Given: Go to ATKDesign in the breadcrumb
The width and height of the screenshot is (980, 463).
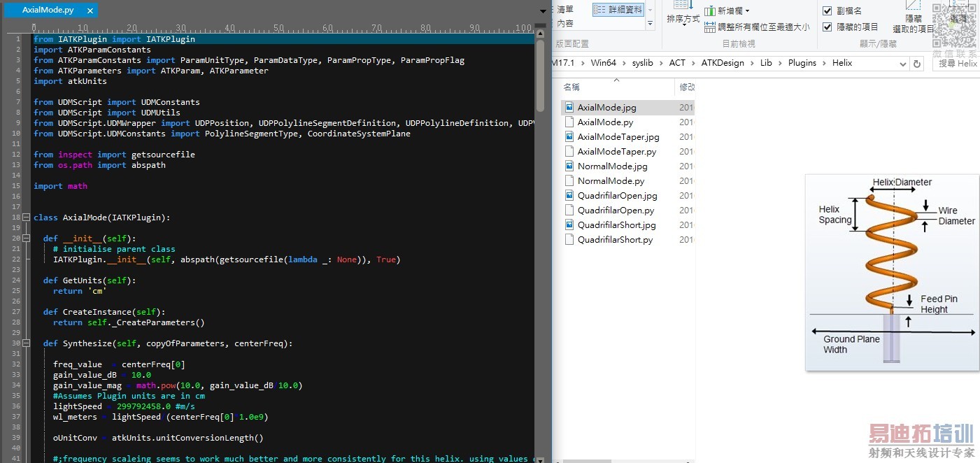Looking at the screenshot, I should [x=723, y=63].
